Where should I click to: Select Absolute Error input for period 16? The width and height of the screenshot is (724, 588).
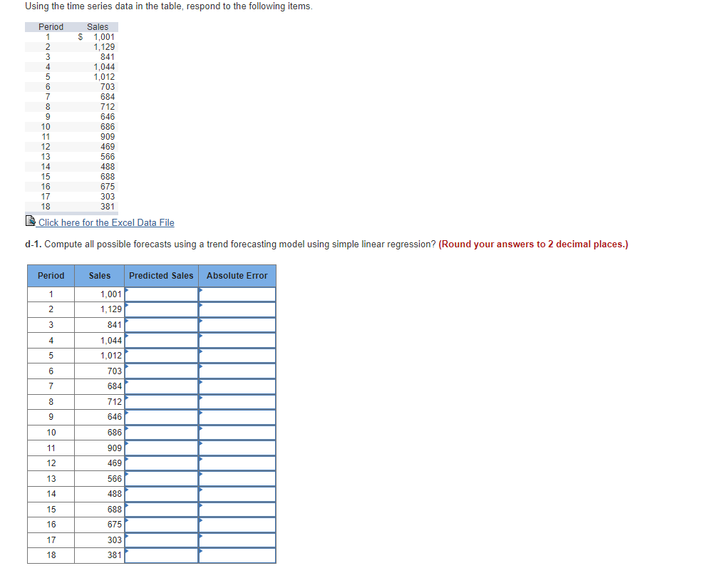[x=237, y=525]
